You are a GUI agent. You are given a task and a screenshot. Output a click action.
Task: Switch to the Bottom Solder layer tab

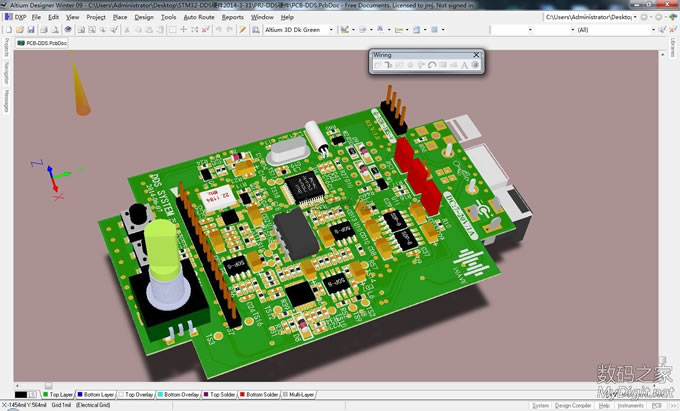point(261,395)
